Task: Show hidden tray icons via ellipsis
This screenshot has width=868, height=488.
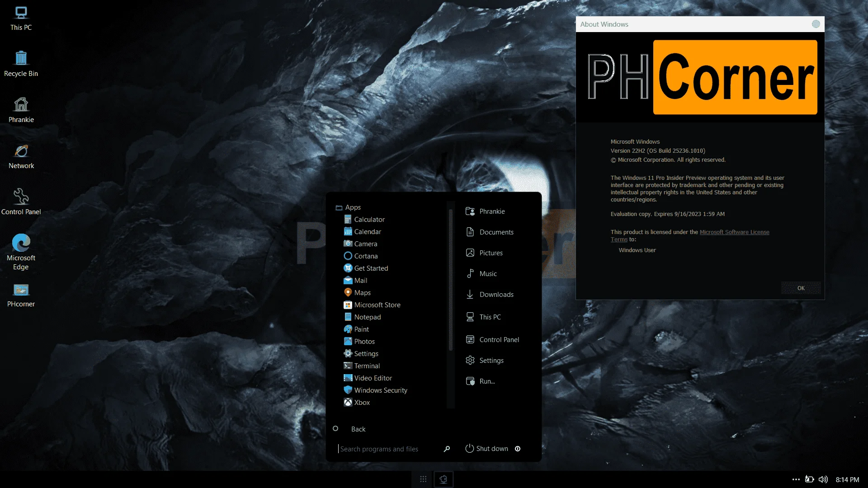Action: (796, 479)
